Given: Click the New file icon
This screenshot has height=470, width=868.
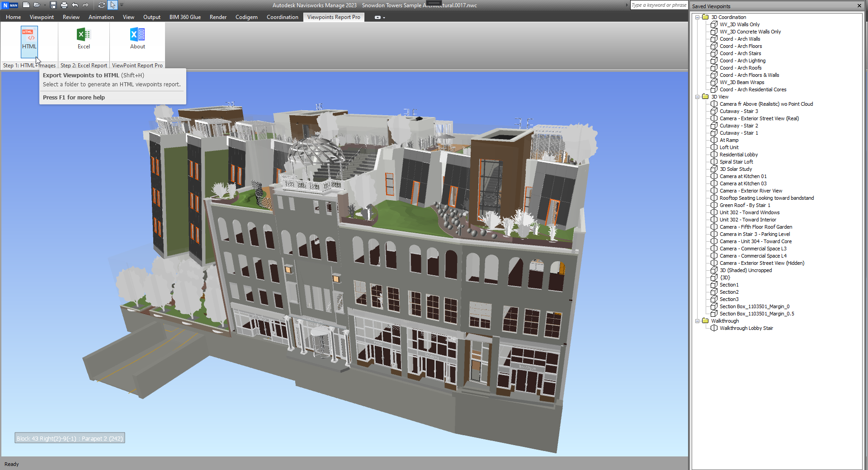Looking at the screenshot, I should 26,5.
